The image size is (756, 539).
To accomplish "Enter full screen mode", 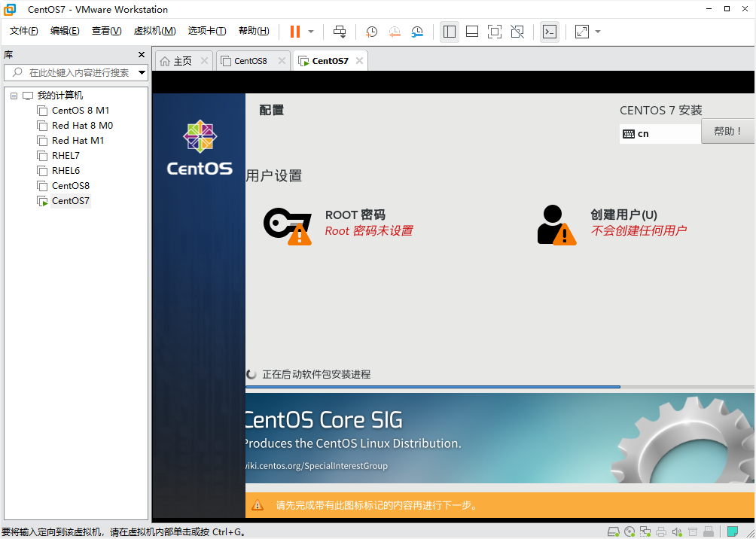I will [495, 32].
